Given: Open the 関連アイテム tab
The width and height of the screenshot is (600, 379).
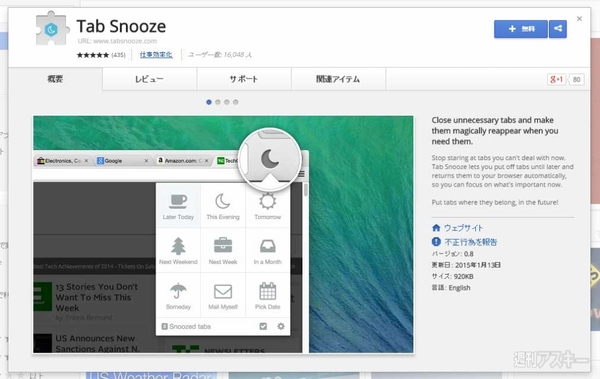Looking at the screenshot, I should click(x=338, y=79).
